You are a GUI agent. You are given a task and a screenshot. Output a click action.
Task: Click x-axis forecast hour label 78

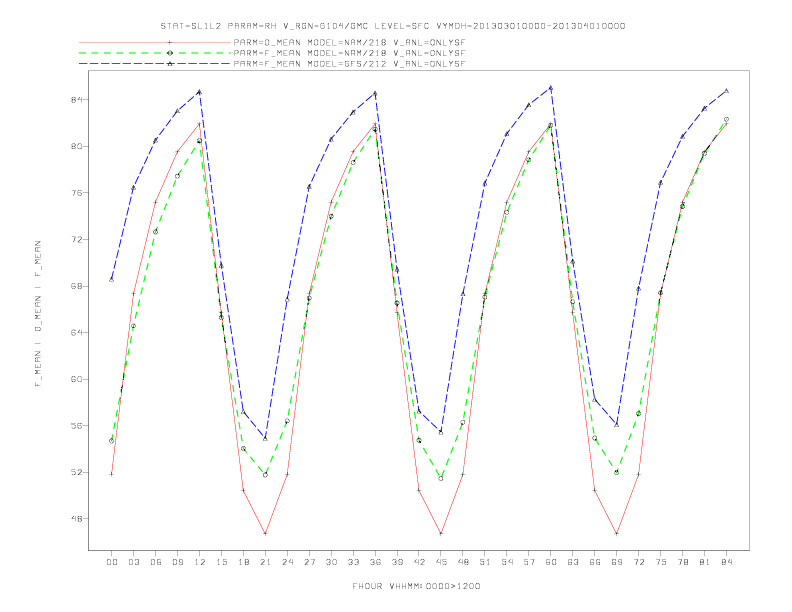point(683,562)
